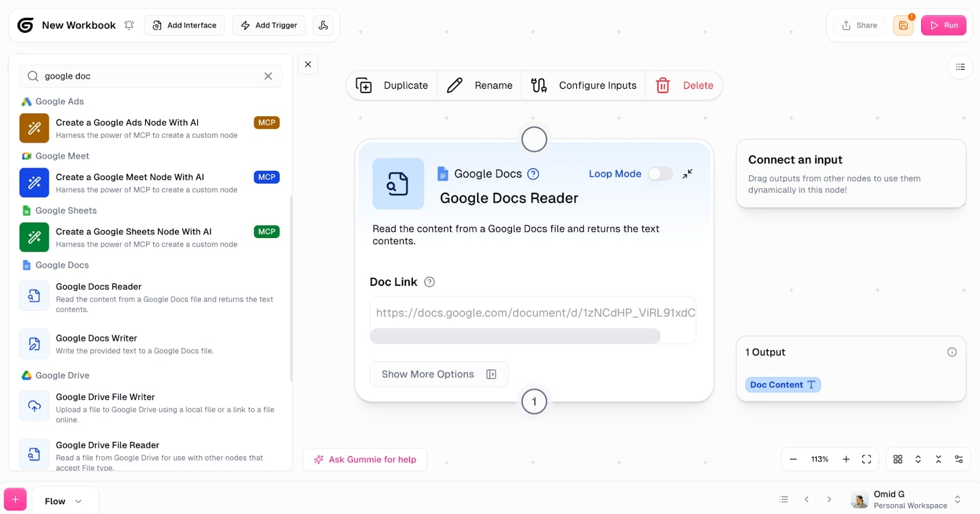
Task: Click the Gumloop logo icon
Action: pos(25,25)
